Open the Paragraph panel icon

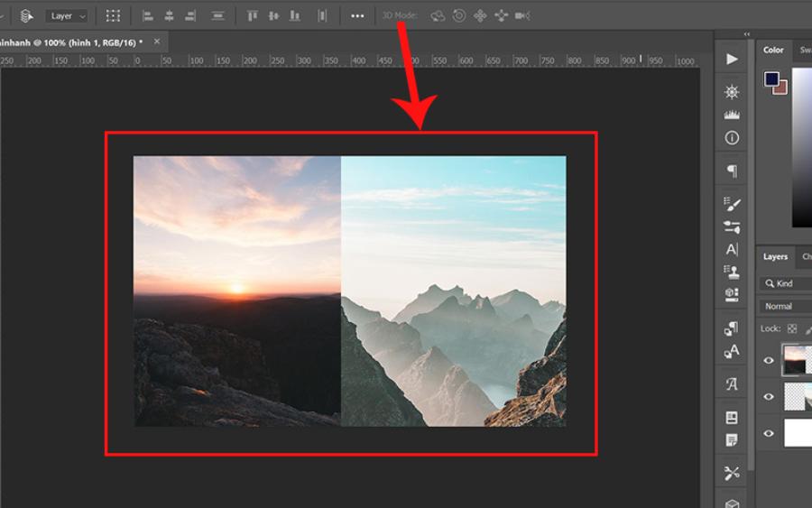click(732, 171)
